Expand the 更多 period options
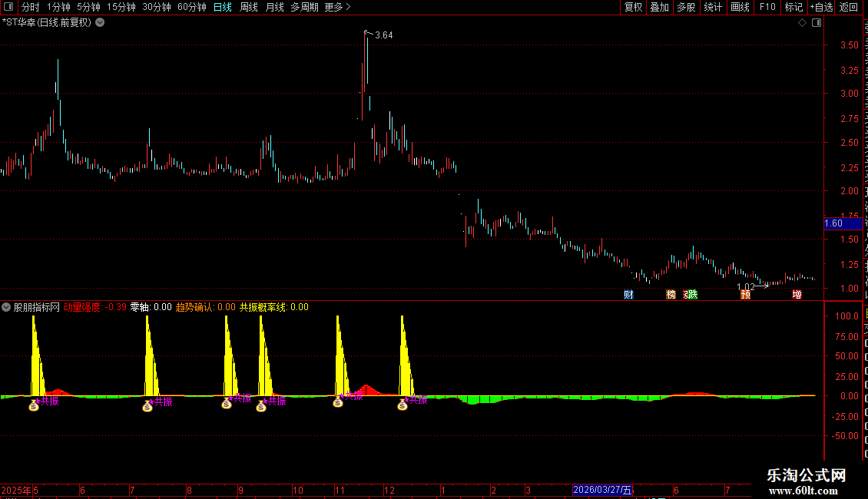Screen dimensions: 868x499 coord(337,7)
